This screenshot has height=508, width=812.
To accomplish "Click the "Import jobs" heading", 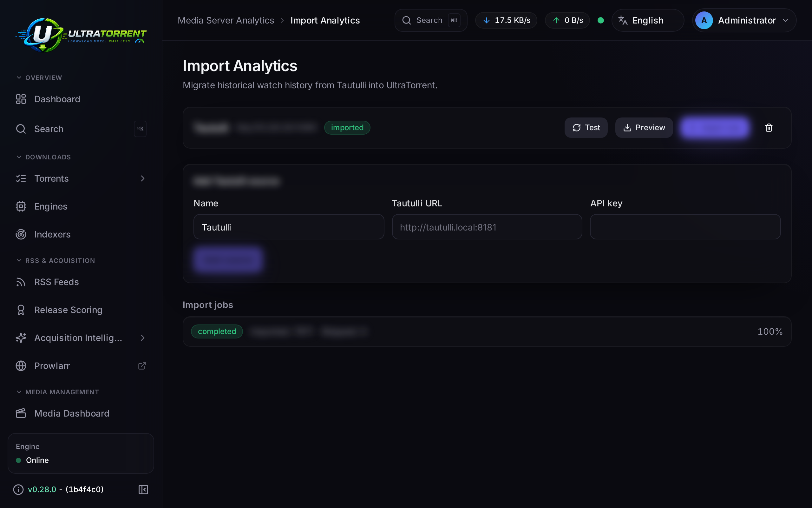I will (208, 305).
